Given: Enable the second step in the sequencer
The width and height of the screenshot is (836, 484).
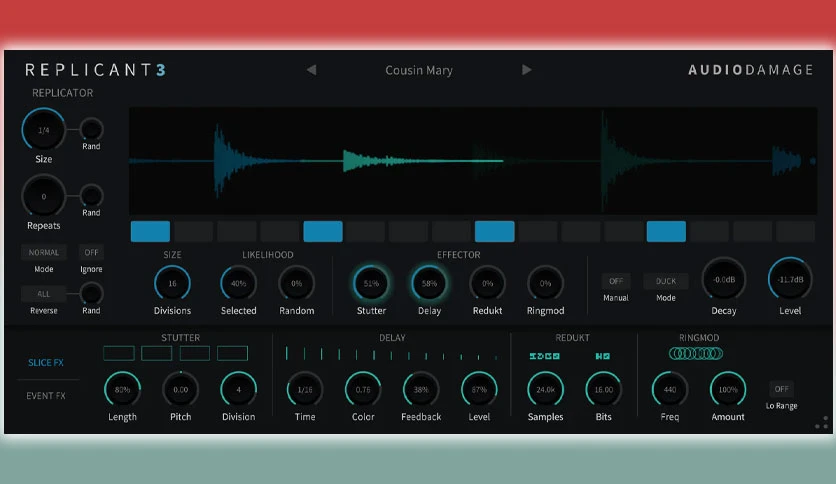Looking at the screenshot, I should [194, 231].
